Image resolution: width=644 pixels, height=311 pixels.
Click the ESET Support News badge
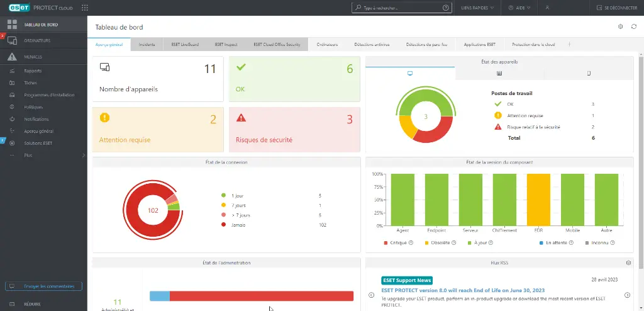point(407,281)
